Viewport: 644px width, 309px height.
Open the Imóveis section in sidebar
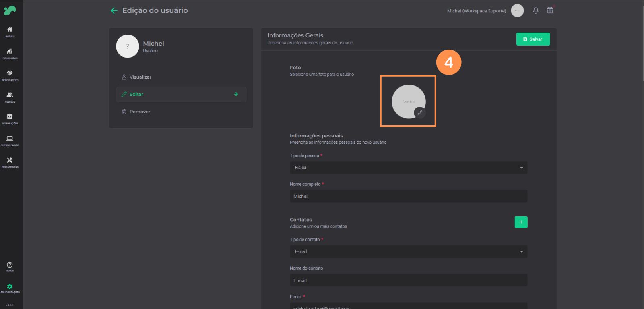click(x=10, y=31)
